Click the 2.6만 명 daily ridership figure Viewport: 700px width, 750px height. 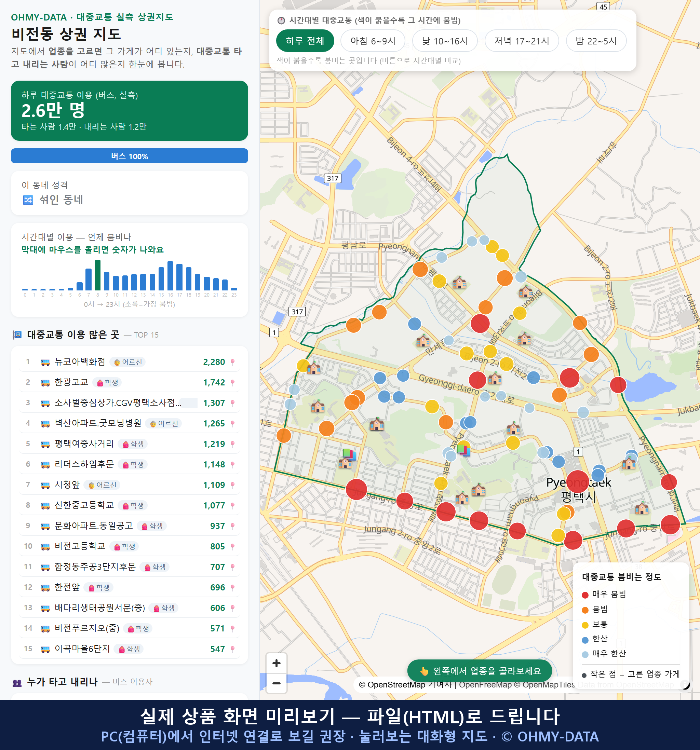(53, 111)
